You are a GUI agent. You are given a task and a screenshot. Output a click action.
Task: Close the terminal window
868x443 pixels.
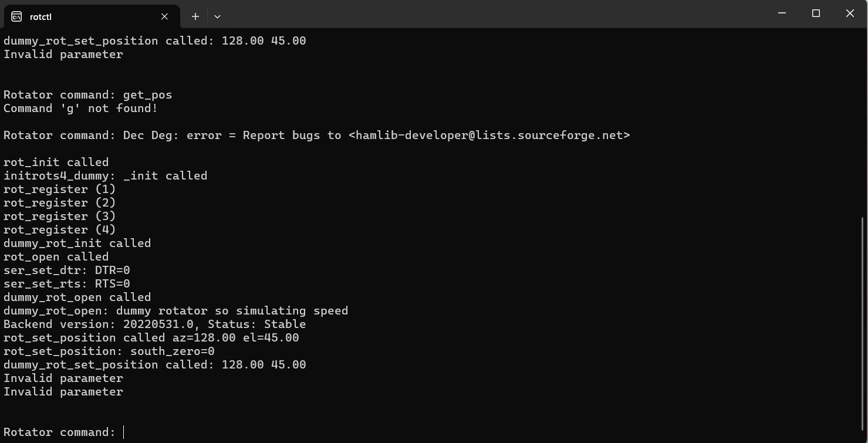850,13
